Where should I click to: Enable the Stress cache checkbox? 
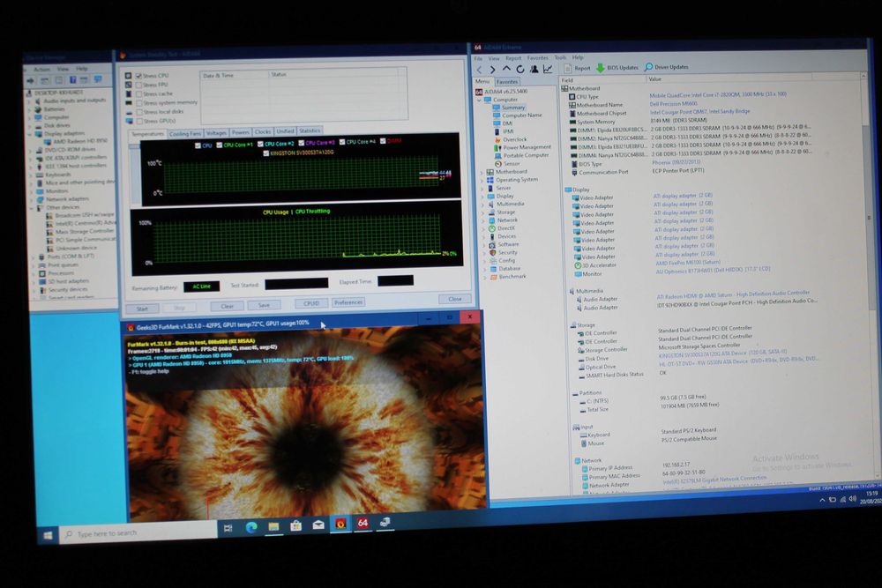click(138, 93)
